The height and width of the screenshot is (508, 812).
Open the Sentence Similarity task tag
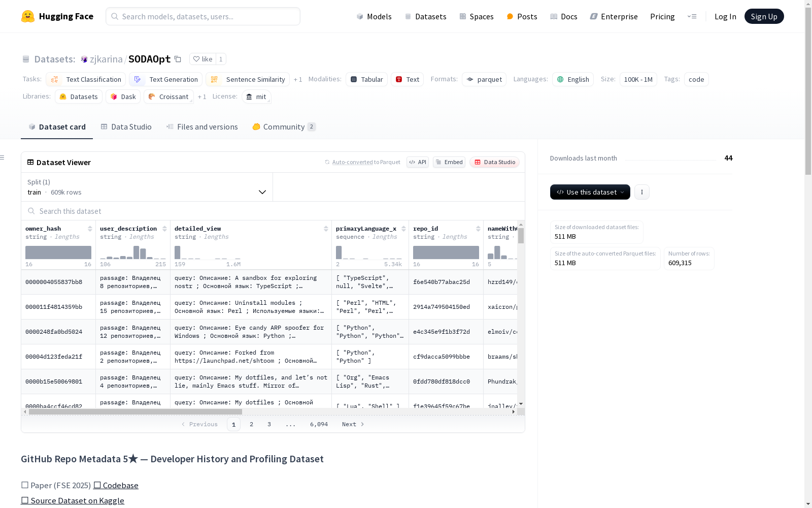[248, 79]
